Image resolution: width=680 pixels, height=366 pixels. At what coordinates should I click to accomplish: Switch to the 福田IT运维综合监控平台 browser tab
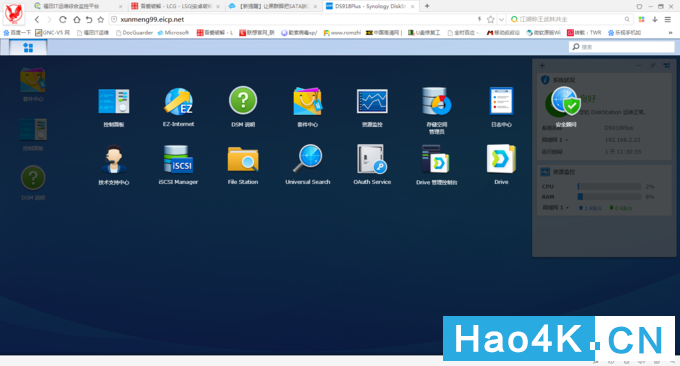(78, 6)
